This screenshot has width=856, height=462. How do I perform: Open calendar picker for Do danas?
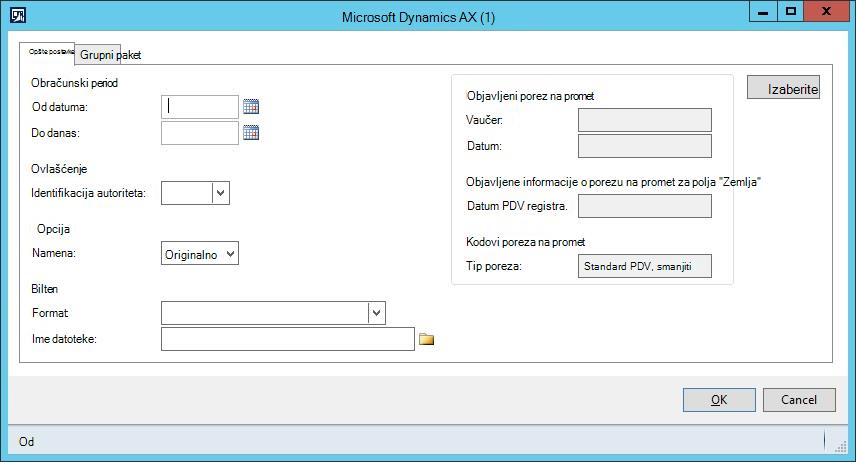pyautogui.click(x=251, y=133)
